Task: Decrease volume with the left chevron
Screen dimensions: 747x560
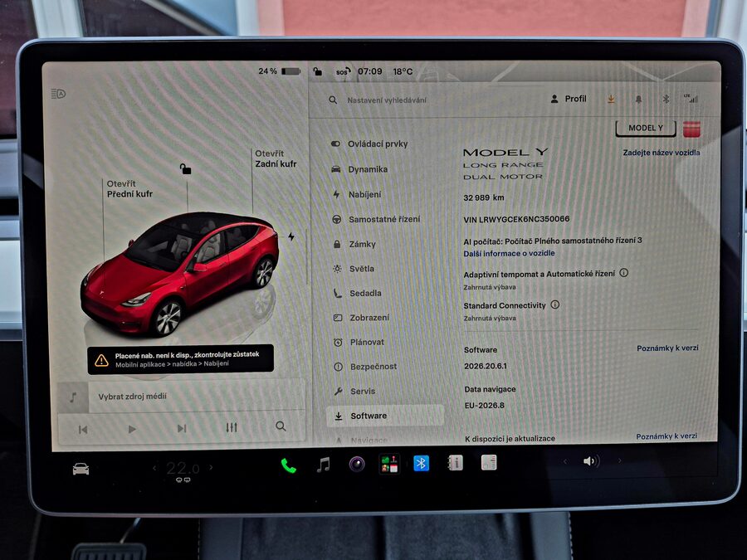Action: tap(565, 461)
